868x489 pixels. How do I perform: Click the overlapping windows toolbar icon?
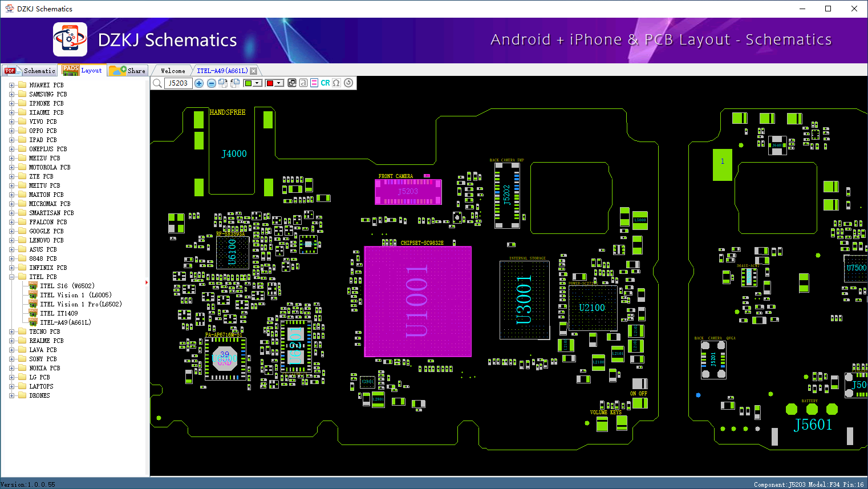click(292, 83)
